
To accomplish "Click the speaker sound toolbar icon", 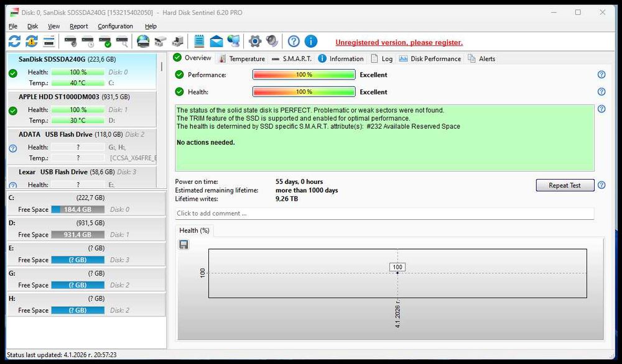I will [272, 41].
